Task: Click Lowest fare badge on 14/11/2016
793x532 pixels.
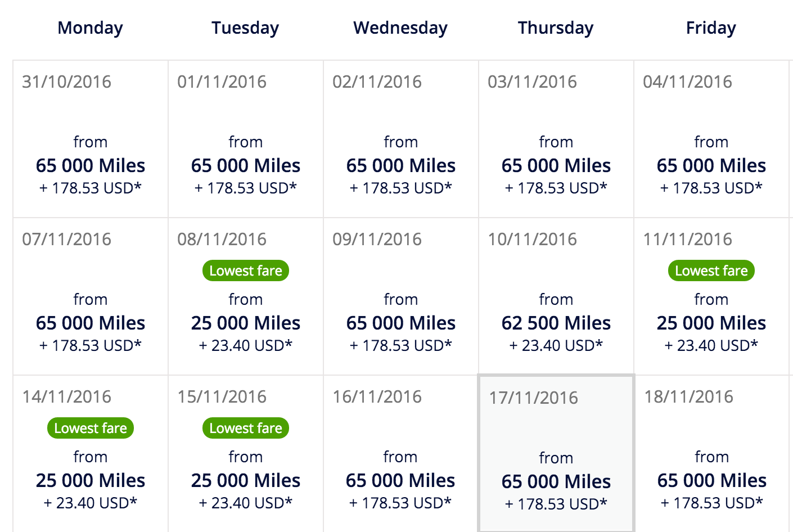Action: [91, 428]
